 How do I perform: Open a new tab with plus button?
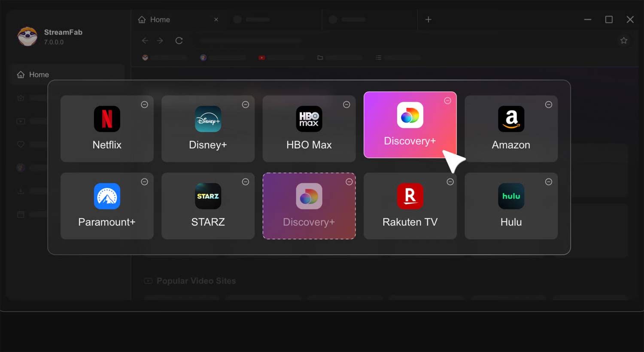428,20
